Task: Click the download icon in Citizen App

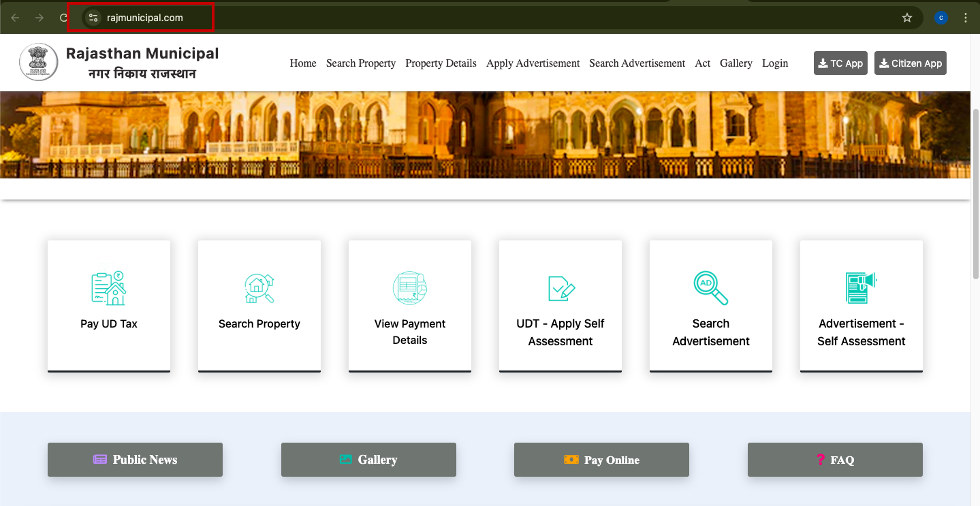Action: [x=884, y=63]
